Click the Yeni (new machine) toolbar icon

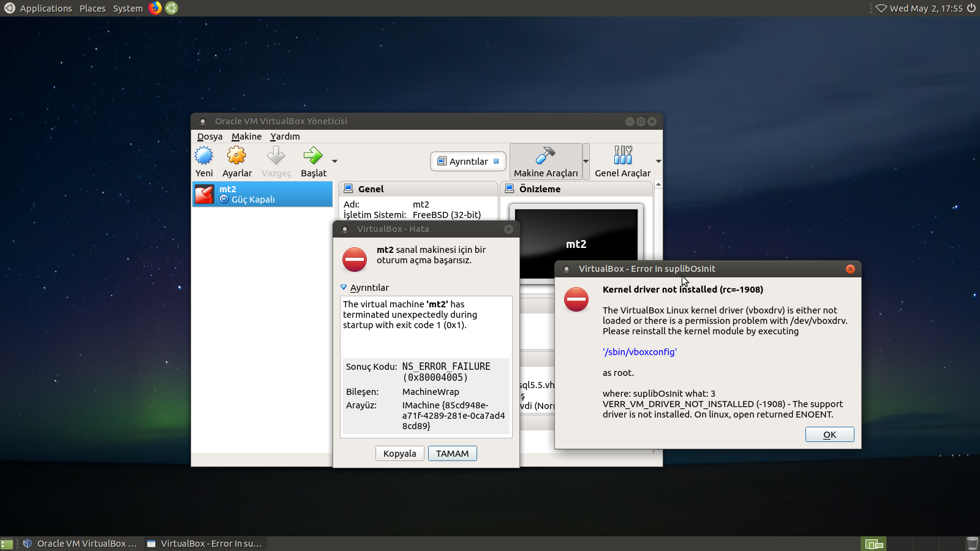pyautogui.click(x=204, y=156)
